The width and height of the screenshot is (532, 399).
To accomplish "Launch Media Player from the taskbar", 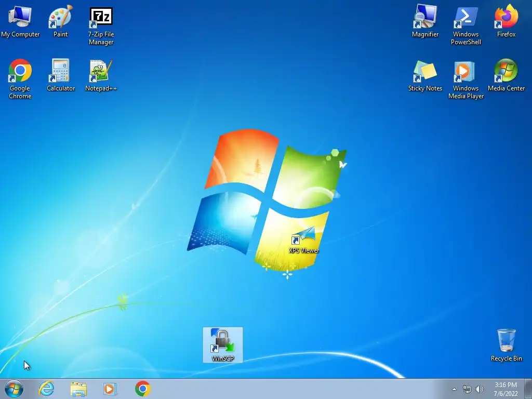I will [110, 389].
